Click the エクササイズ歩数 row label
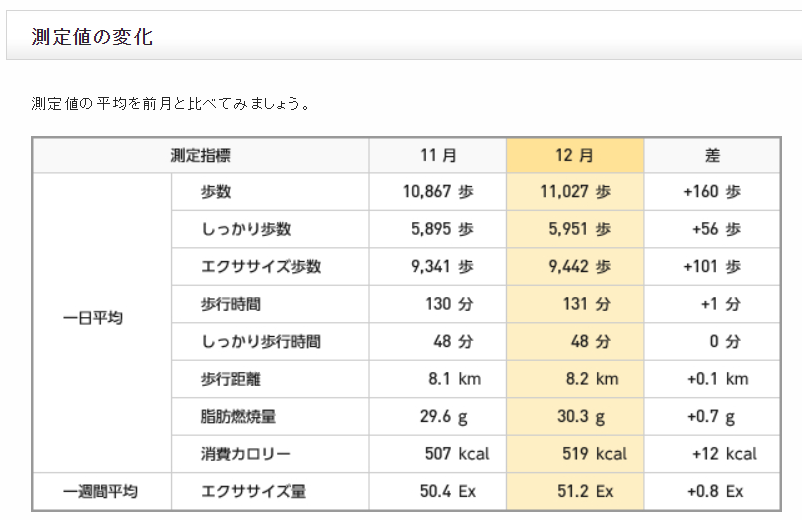 [261, 266]
